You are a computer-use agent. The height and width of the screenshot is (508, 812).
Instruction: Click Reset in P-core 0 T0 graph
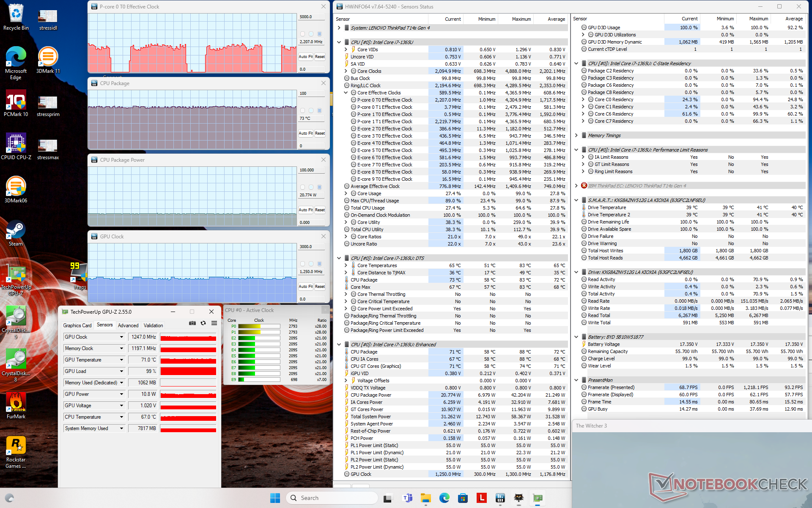point(320,57)
